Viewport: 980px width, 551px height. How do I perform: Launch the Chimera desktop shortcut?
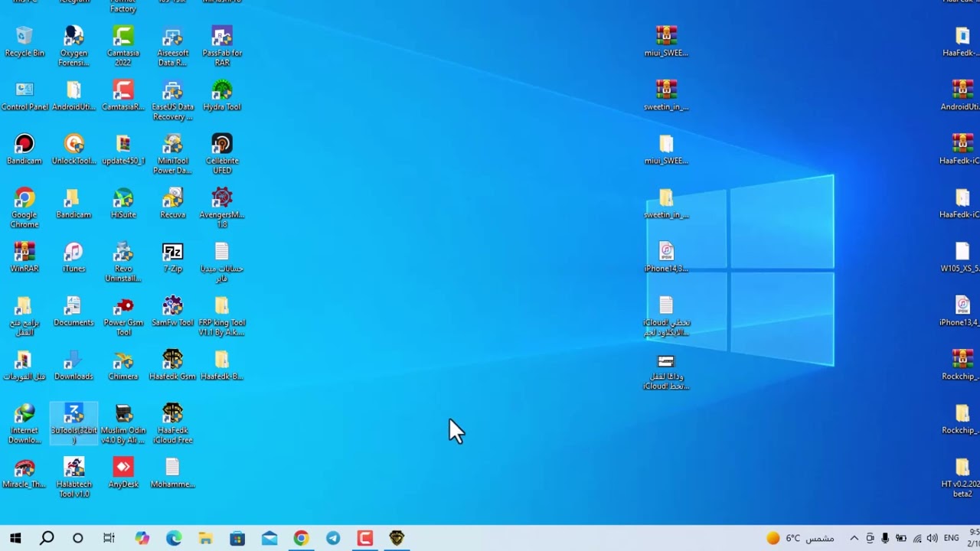point(123,365)
